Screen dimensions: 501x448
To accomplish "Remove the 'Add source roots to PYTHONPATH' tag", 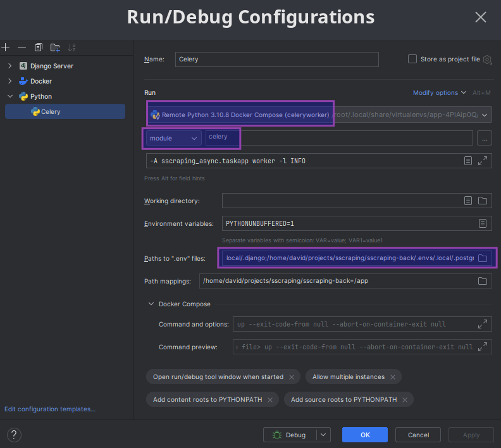I will pos(405,400).
